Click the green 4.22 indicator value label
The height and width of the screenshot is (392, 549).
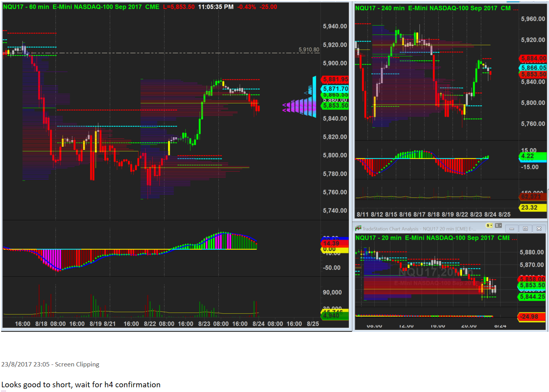click(533, 156)
